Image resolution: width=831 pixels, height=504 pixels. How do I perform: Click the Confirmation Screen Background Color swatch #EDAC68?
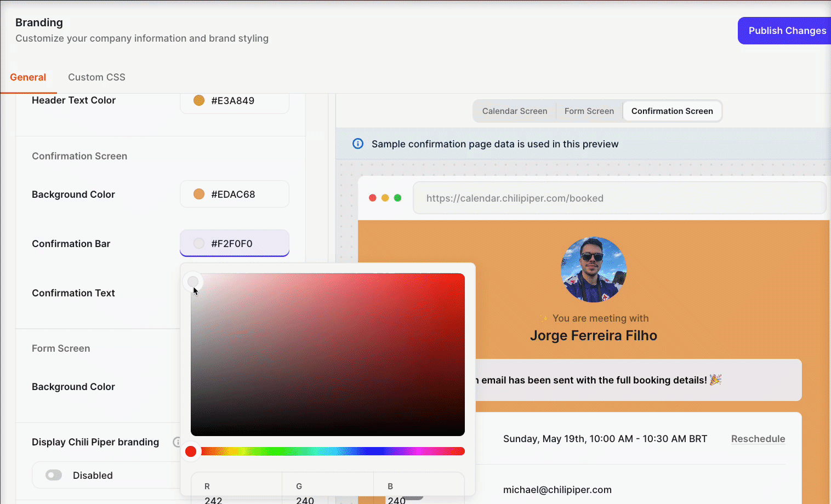point(199,194)
